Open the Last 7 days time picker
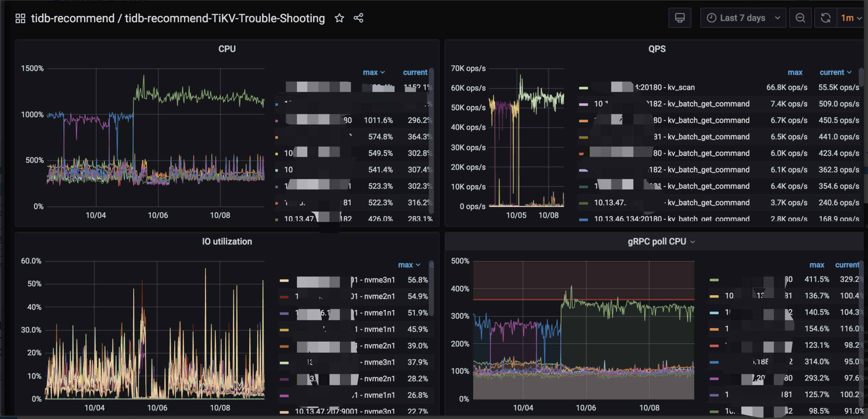 click(743, 18)
